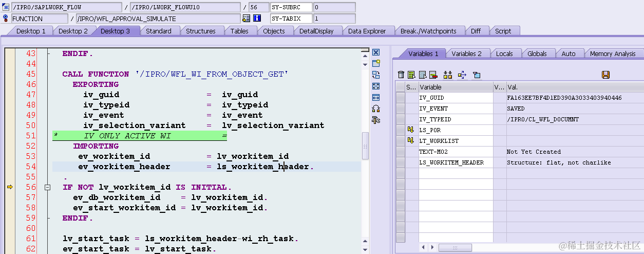Click the row selector beside LS_WORKITEM_HEADER
Viewport: 644px width, 254px height.
coord(401,162)
